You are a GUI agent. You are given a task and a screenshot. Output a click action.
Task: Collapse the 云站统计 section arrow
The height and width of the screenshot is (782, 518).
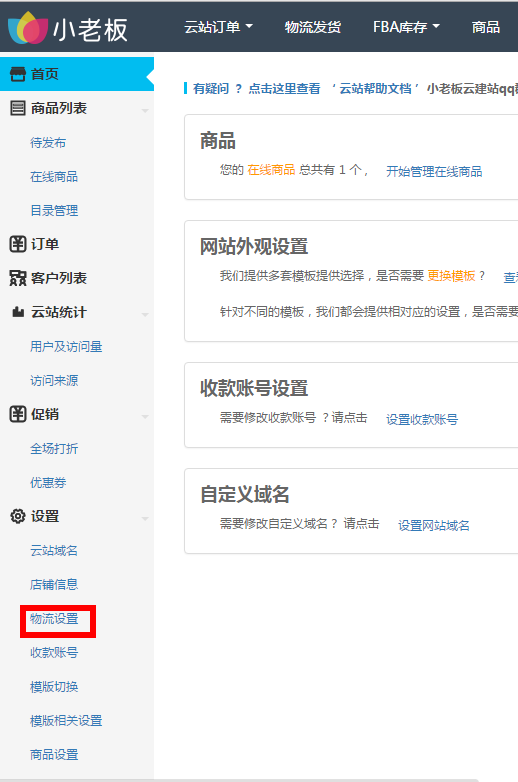pyautogui.click(x=145, y=314)
